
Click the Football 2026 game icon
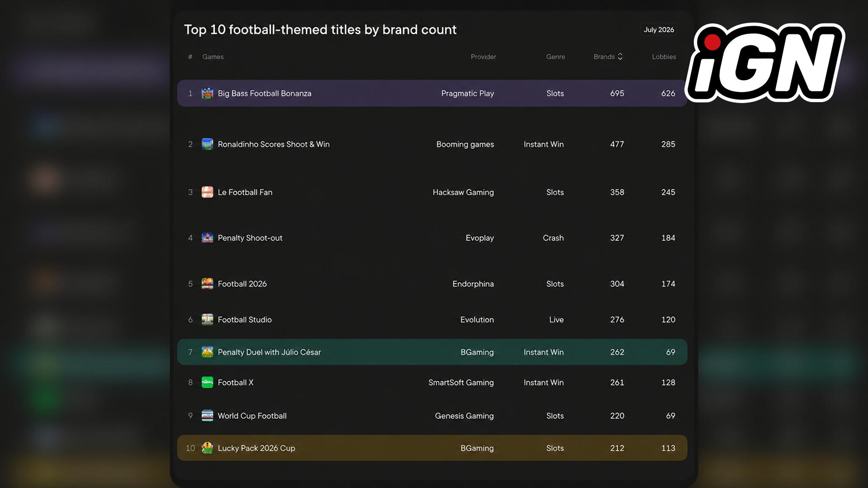[x=207, y=284]
